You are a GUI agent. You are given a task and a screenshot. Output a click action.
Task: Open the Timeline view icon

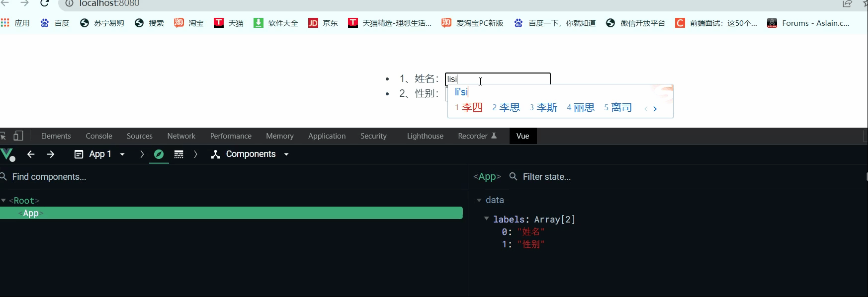click(x=179, y=154)
